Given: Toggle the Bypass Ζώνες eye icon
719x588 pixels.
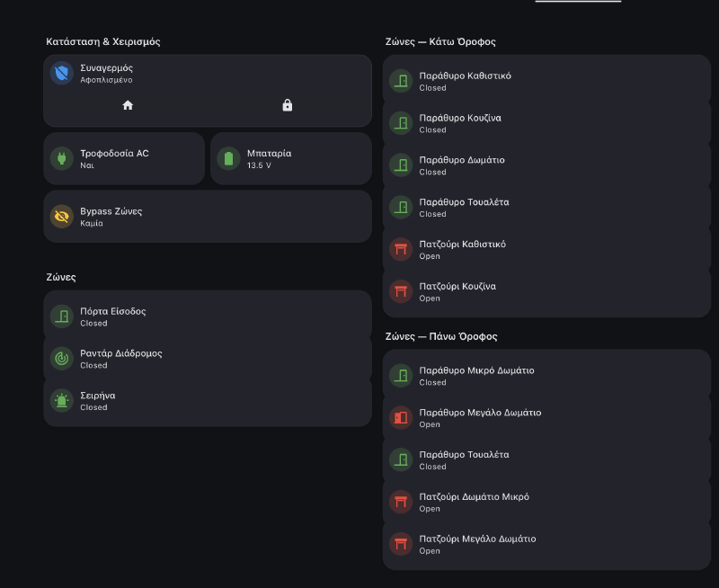Looking at the screenshot, I should pyautogui.click(x=61, y=216).
